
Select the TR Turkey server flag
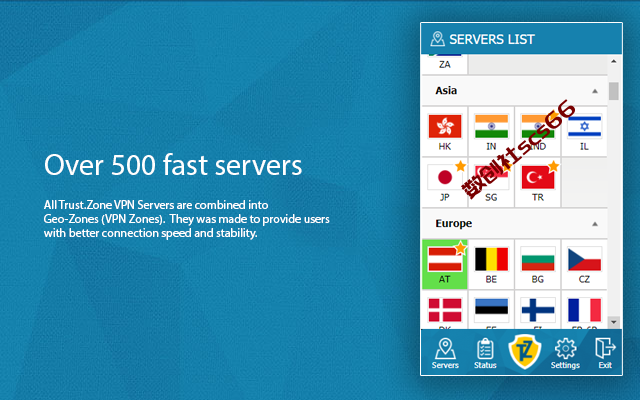click(538, 178)
